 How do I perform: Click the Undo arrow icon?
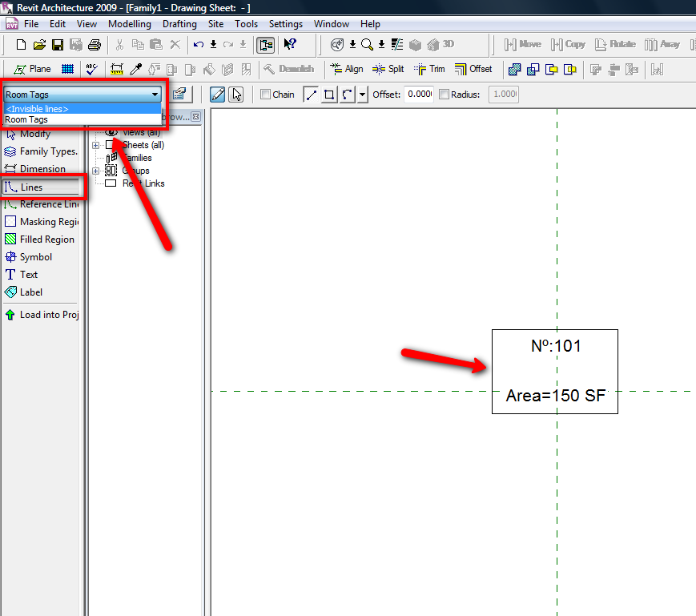(x=199, y=44)
